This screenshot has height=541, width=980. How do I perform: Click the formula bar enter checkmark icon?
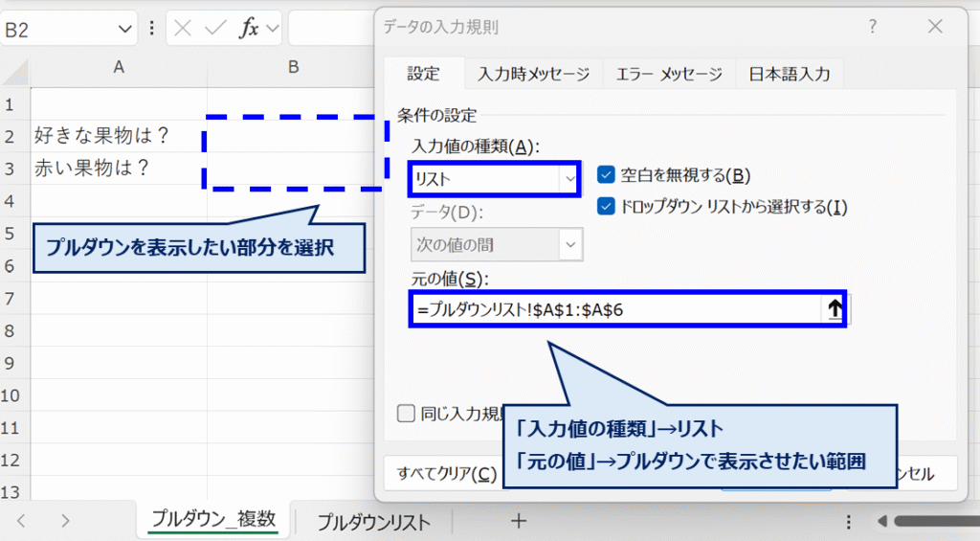pos(217,29)
